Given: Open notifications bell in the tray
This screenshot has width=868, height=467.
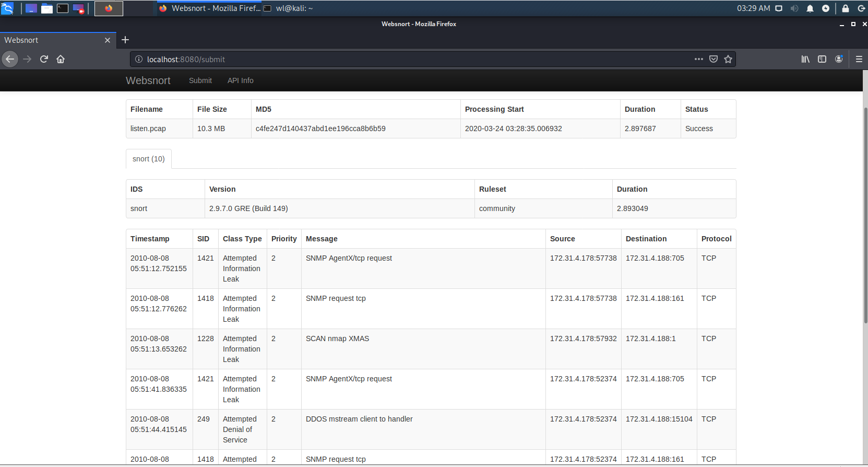Looking at the screenshot, I should (x=810, y=8).
